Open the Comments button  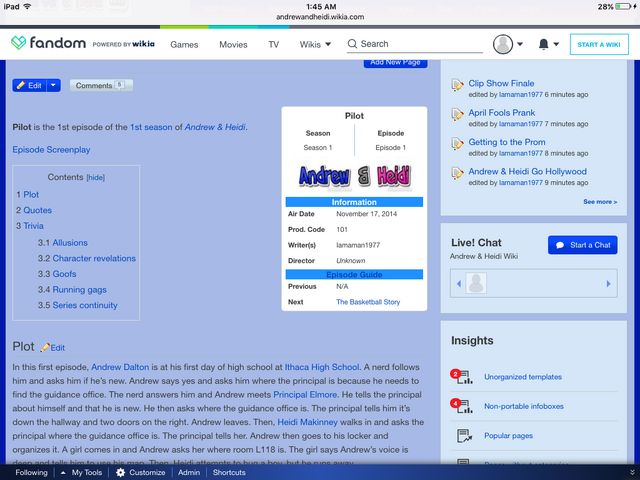[101, 85]
